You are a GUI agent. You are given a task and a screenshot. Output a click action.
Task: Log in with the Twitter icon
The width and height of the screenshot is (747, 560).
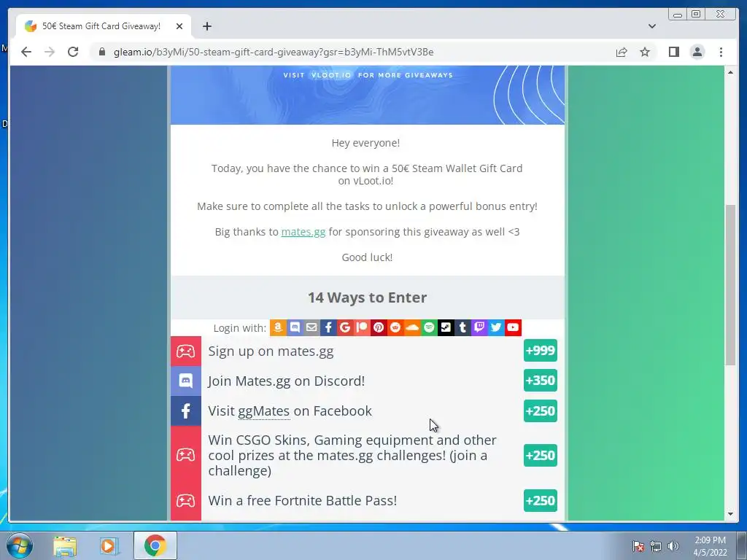coord(496,327)
